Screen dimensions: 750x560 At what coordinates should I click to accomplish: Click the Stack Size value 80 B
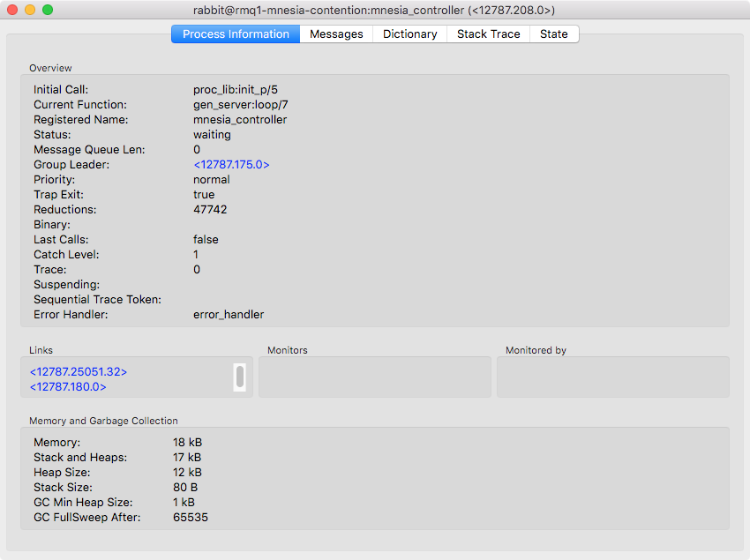[185, 487]
